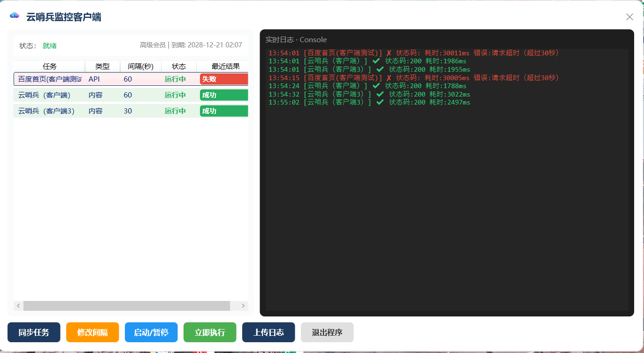Toggle tasks with 启动/暂停 button
The height and width of the screenshot is (353, 644).
click(x=151, y=332)
